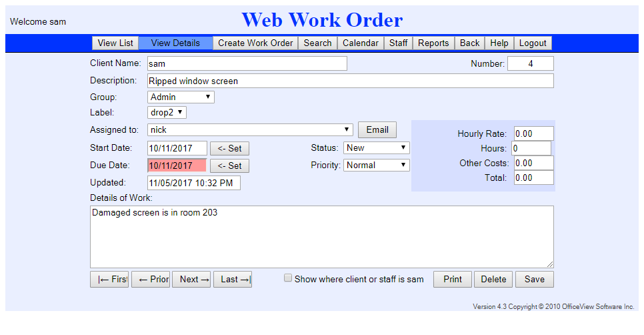Screen dimensions: 644x335
Task: Open the Priority dropdown showing Normal
Action: tap(377, 165)
